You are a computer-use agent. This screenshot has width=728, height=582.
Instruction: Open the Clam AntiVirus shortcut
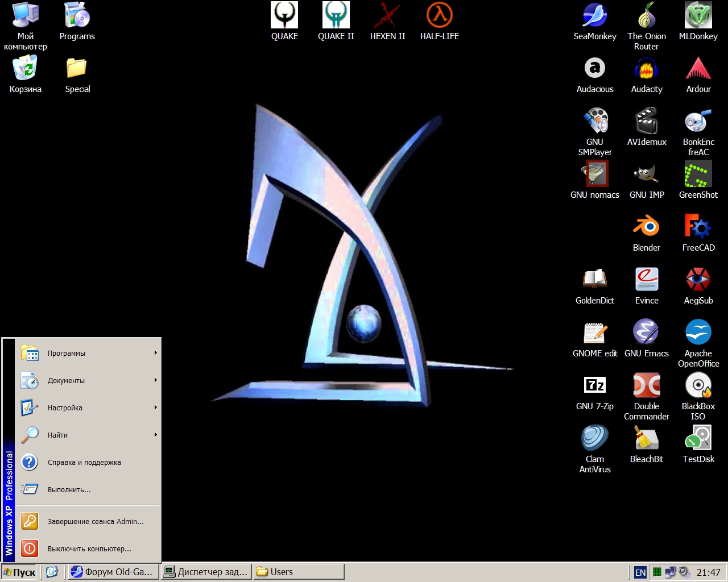click(x=594, y=438)
